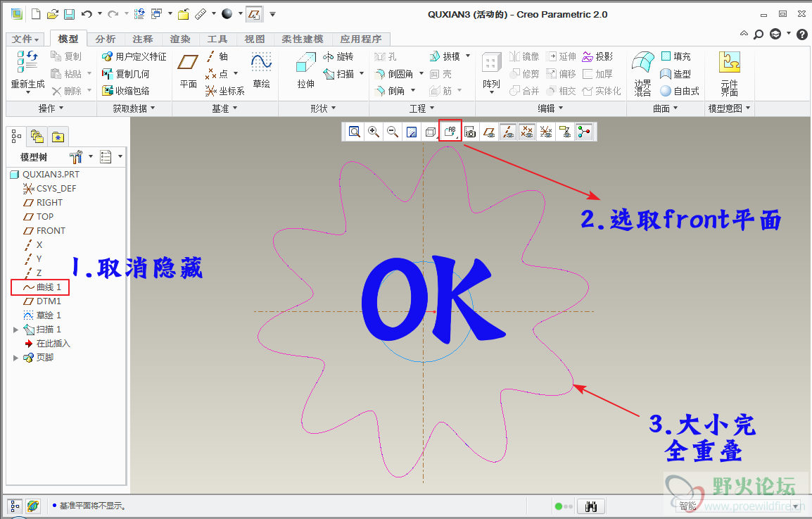Toggle coordinate system display in graphics toolbar
This screenshot has width=812, height=519.
point(546,132)
